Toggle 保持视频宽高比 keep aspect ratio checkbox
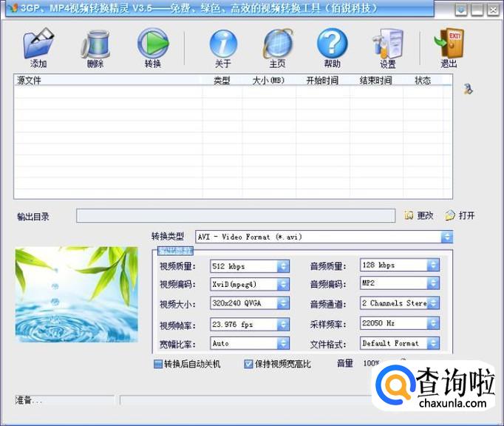This screenshot has height=426, width=504. coord(248,364)
